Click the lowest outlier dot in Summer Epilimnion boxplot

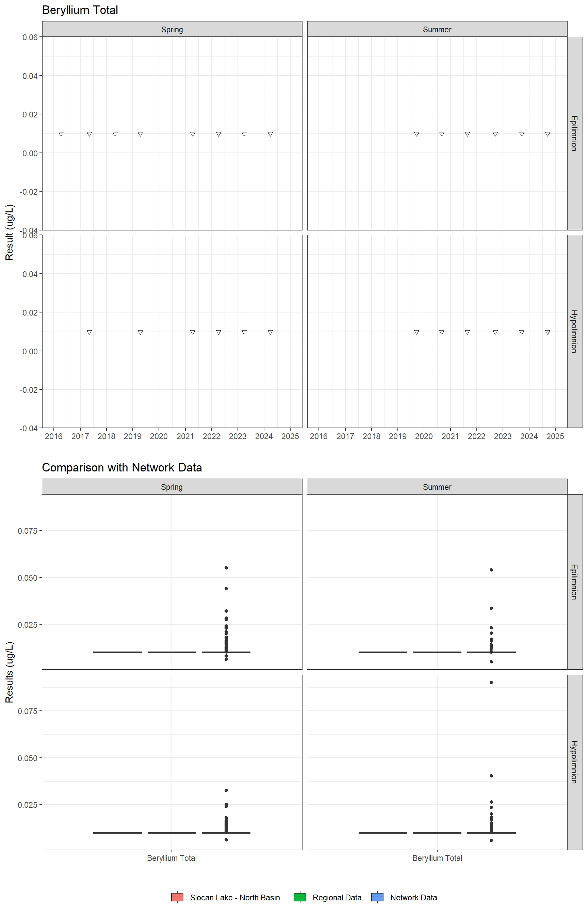pyautogui.click(x=491, y=662)
